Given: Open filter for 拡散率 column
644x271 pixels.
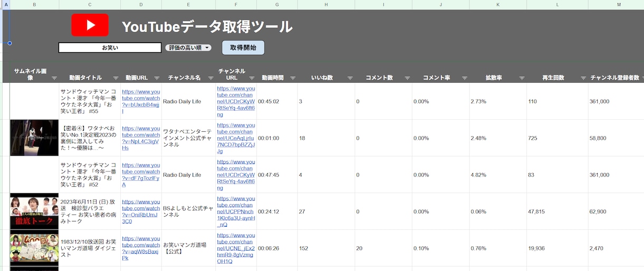Looking at the screenshot, I should tap(522, 78).
